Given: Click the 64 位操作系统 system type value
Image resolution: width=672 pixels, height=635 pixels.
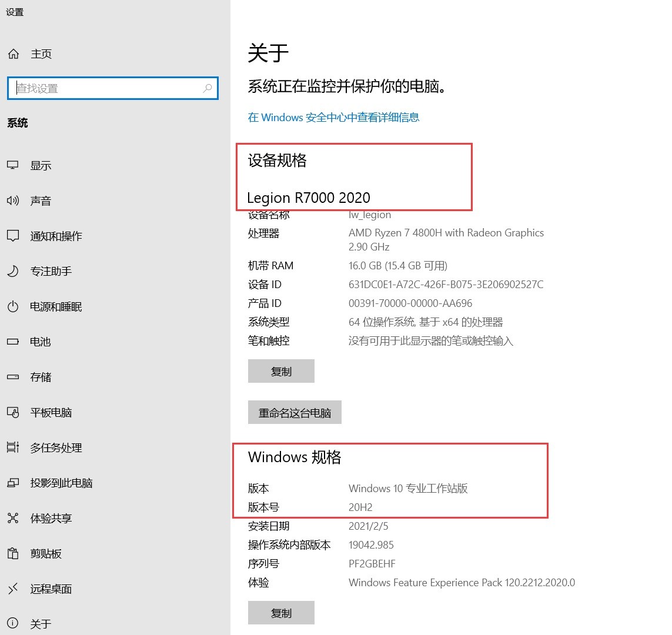Looking at the screenshot, I should (426, 322).
